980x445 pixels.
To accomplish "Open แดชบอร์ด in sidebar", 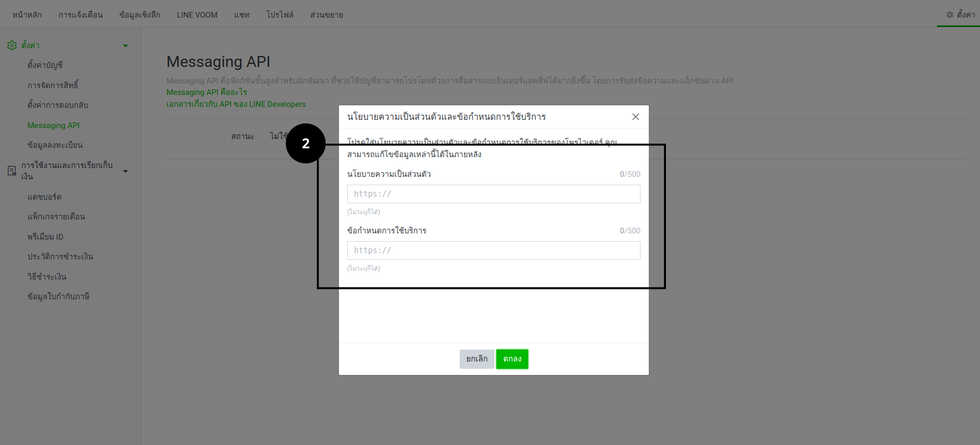I will click(x=45, y=197).
